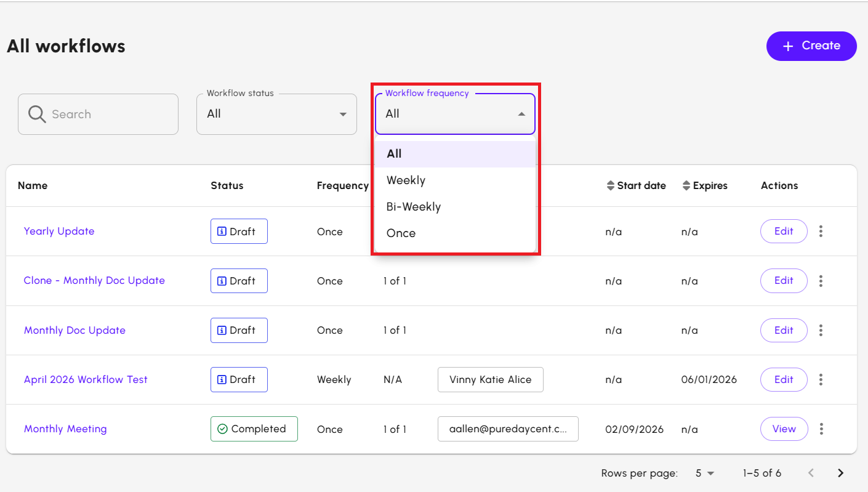Click the Create workflow button
The width and height of the screenshot is (868, 492).
[x=811, y=46]
